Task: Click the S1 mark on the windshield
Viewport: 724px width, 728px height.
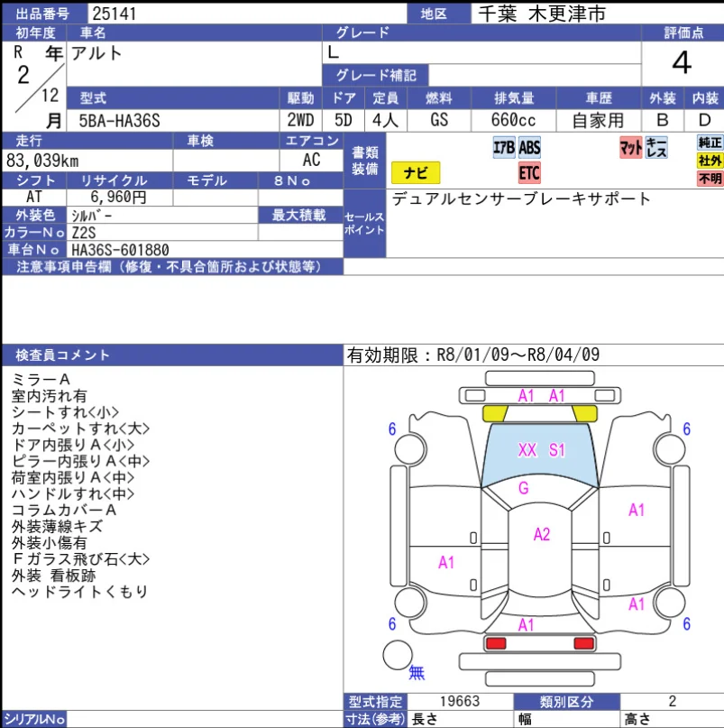Action: pos(557,450)
